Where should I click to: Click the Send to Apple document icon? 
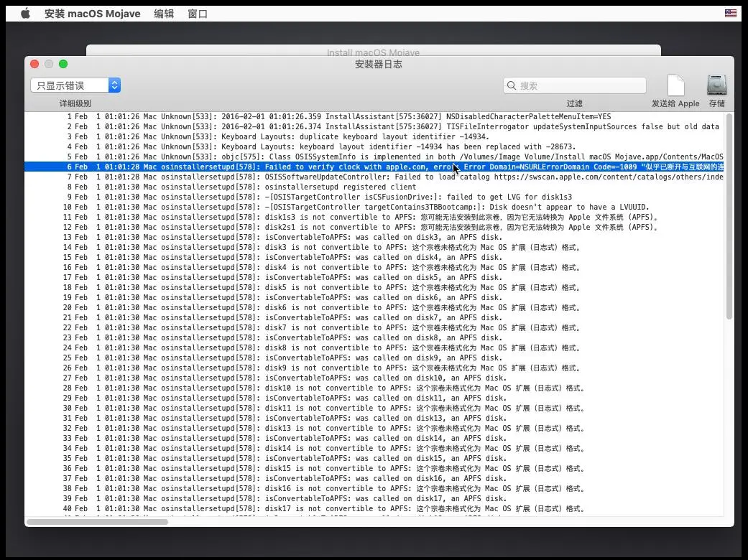pyautogui.click(x=675, y=85)
